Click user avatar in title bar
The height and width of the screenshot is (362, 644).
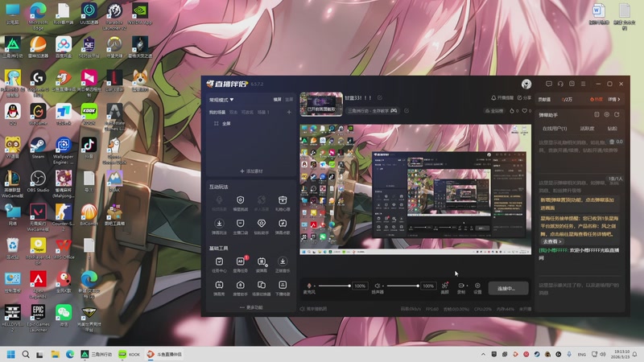[526, 84]
